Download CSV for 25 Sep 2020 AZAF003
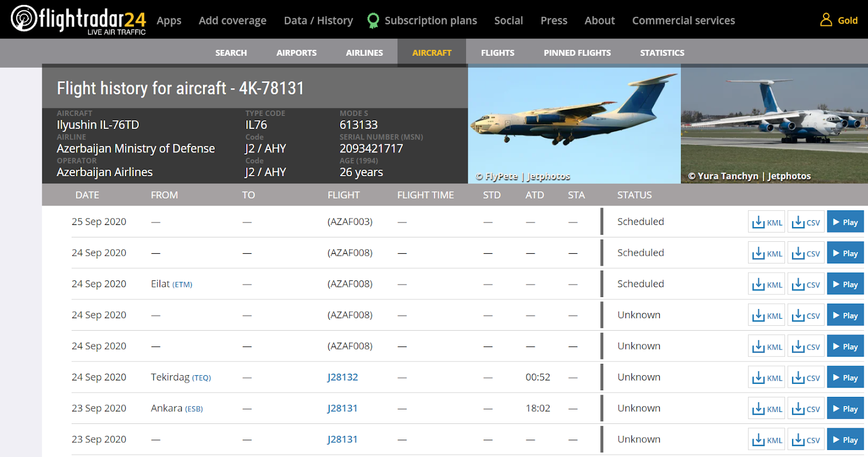 point(806,222)
